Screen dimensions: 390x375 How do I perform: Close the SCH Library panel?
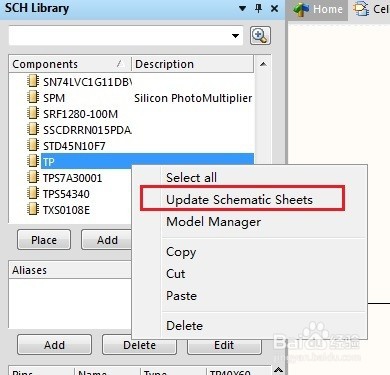[x=274, y=8]
